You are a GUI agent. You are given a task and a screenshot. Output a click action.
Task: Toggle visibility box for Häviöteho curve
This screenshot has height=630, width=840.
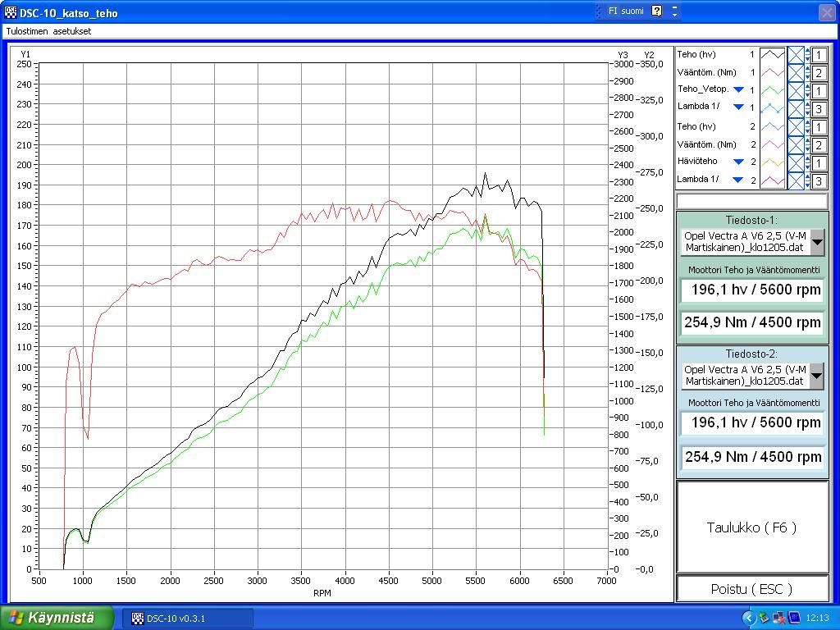[796, 163]
